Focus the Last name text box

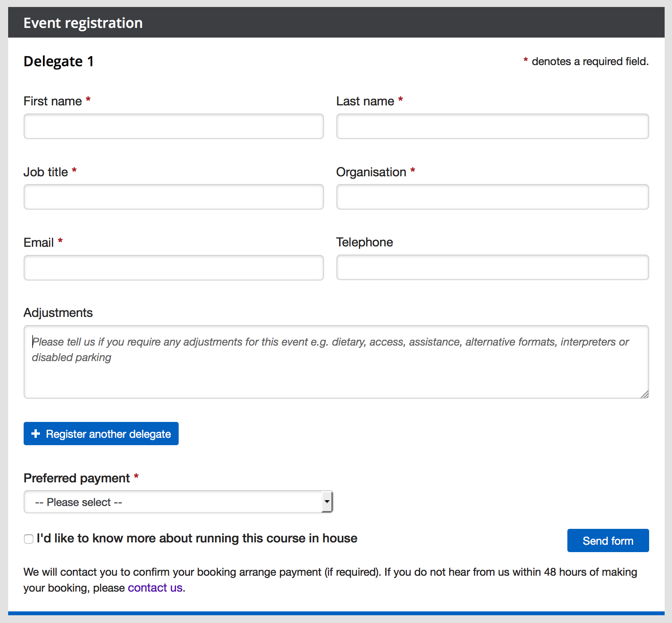tap(493, 126)
